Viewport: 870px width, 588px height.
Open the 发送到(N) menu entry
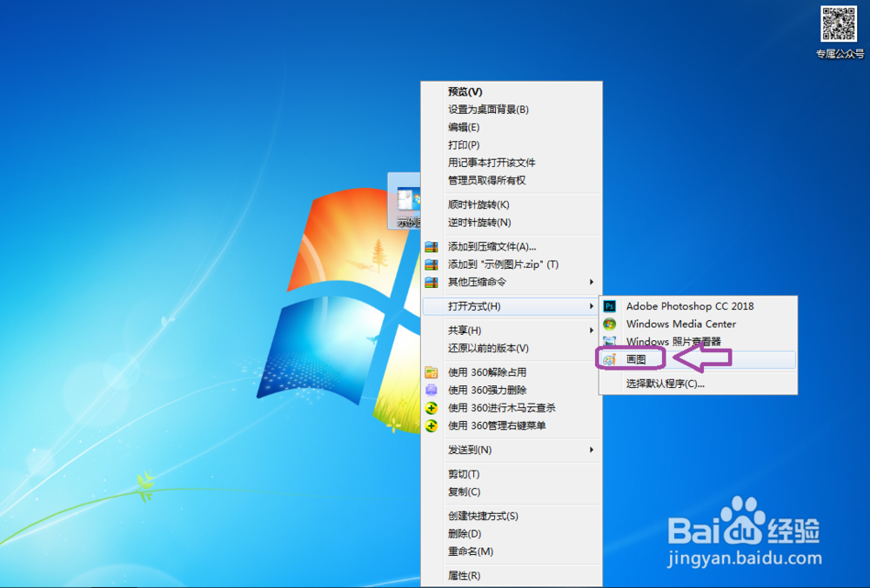[511, 450]
